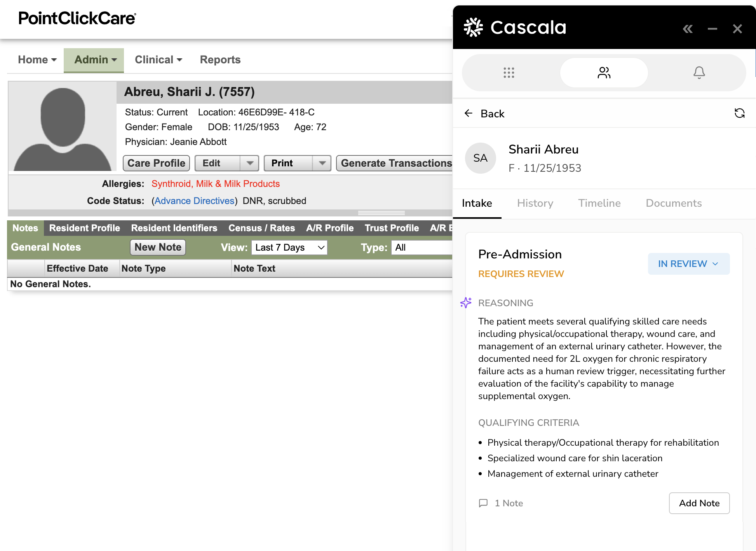Open the Reports menu

point(220,60)
